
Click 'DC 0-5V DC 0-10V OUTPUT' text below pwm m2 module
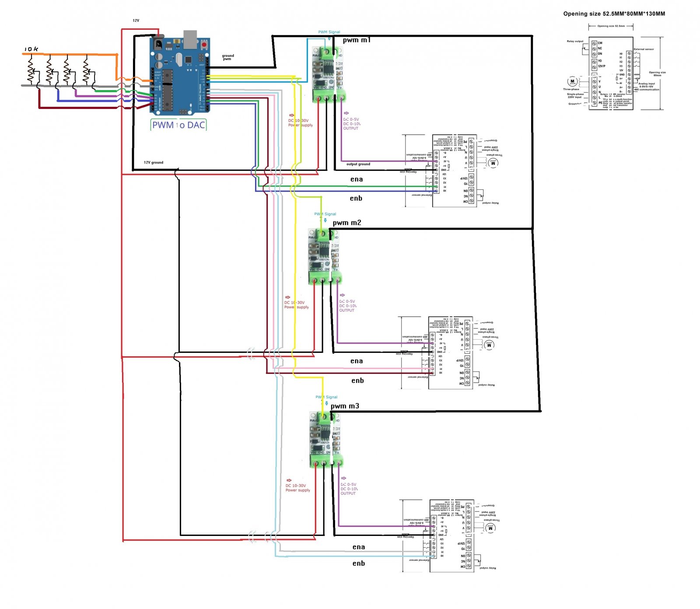[x=348, y=306]
